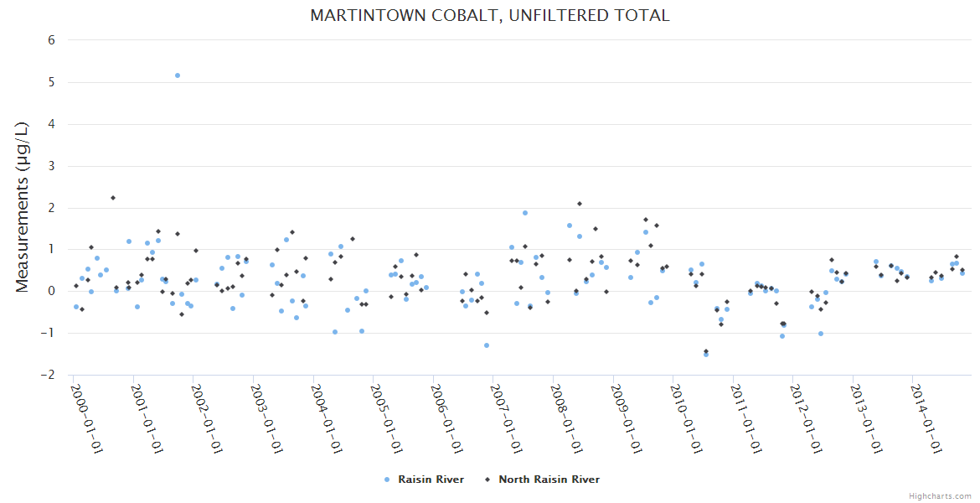Select North Raisin River diamond near 2.2 in 2000
Viewport: 980px width, 503px height.
pyautogui.click(x=113, y=198)
